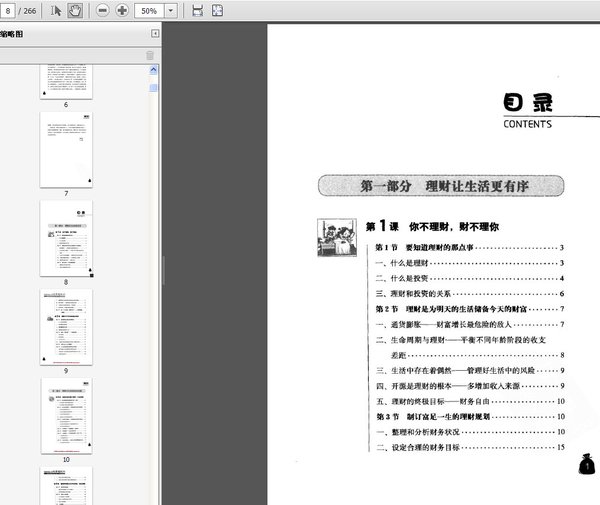This screenshot has width=600, height=505.
Task: Click the 一、通货膨胀 entry
Action: [x=470, y=324]
